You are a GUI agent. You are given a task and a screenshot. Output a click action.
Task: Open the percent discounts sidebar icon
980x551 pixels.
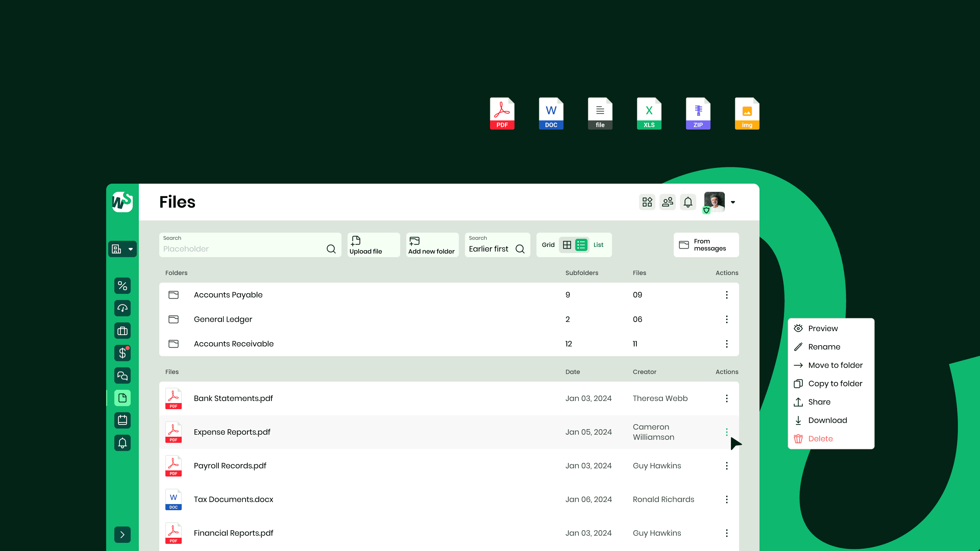pyautogui.click(x=122, y=286)
